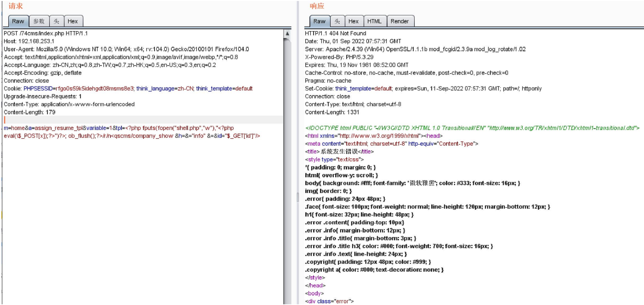
Task: Click the Server: Apache/2.4.39 header line
Action: pos(415,49)
